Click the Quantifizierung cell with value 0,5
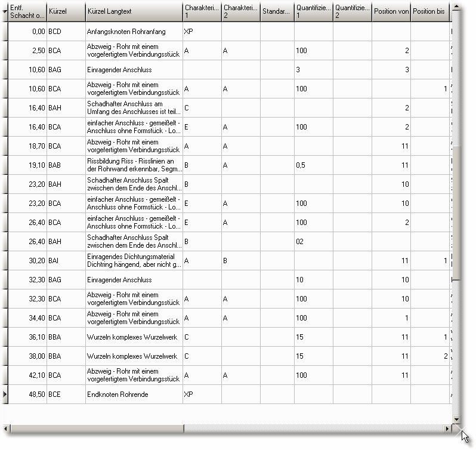476x450 pixels. tap(313, 165)
